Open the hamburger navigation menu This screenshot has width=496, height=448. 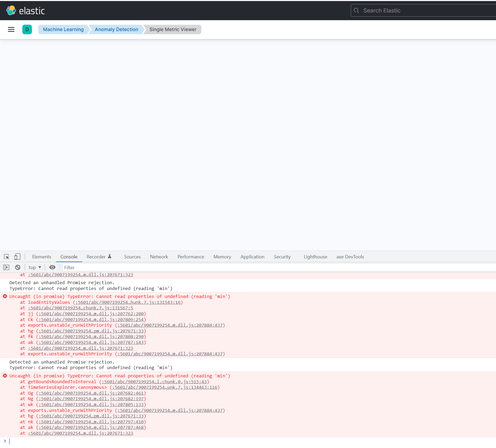click(x=11, y=29)
